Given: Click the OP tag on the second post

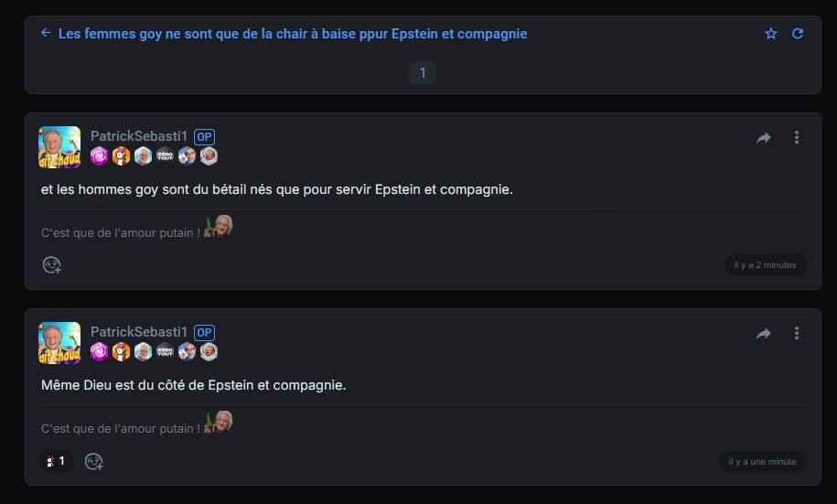Looking at the screenshot, I should [x=204, y=332].
